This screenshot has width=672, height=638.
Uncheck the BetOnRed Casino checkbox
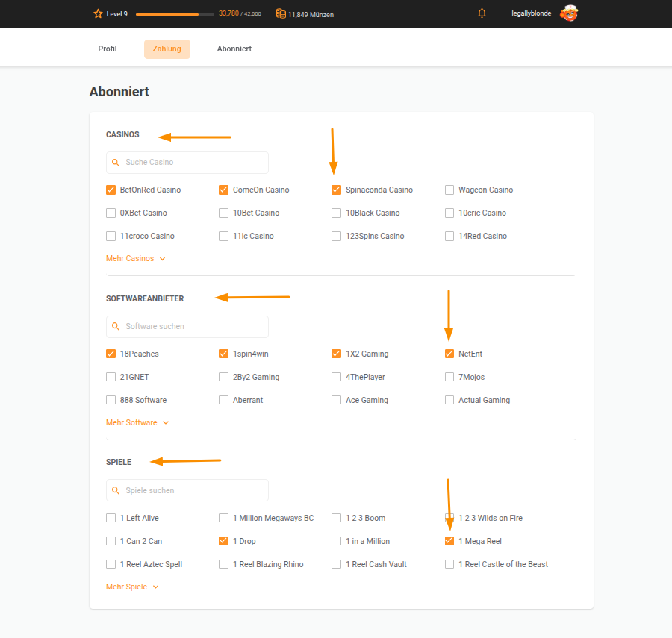111,190
